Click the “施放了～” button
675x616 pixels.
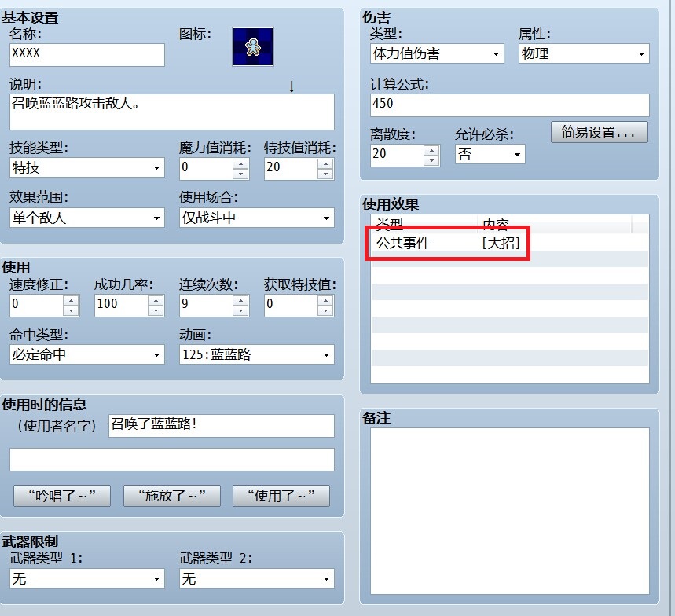[172, 496]
